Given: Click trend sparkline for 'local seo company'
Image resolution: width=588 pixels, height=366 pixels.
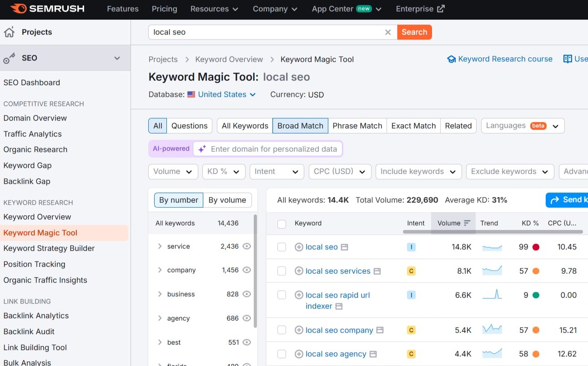Looking at the screenshot, I should click(492, 329).
